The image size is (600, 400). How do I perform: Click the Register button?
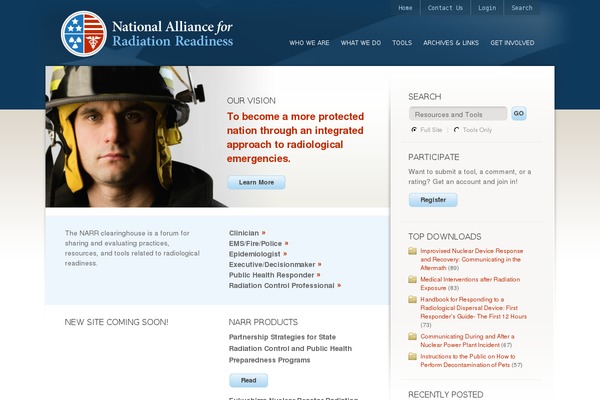point(433,200)
